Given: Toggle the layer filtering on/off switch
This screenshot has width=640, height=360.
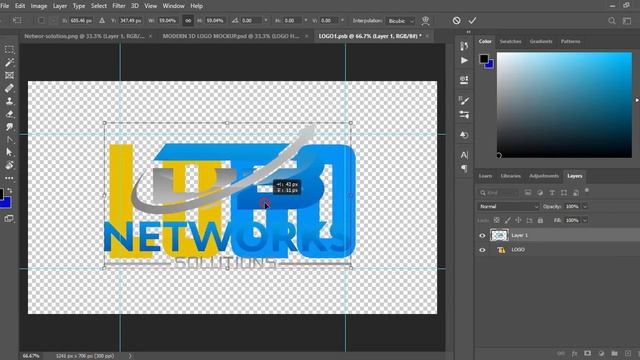Looking at the screenshot, I should coord(587,190).
